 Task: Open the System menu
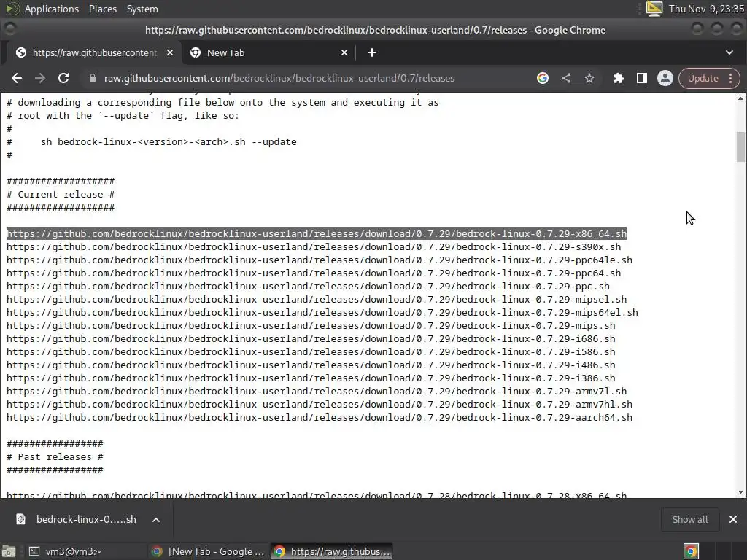click(x=142, y=9)
